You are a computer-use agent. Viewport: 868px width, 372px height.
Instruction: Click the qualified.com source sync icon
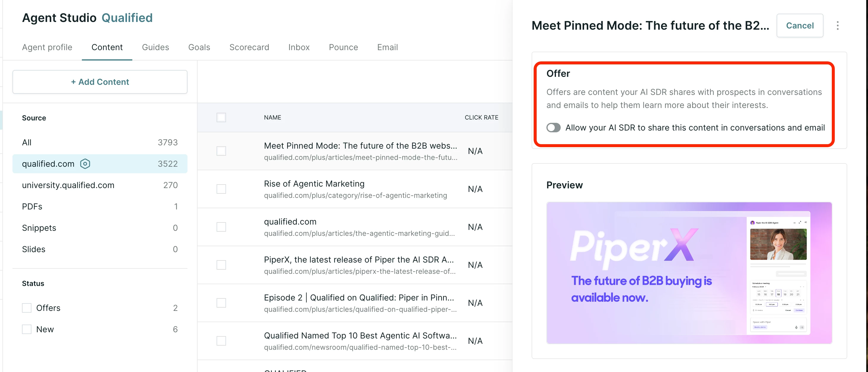coord(85,164)
